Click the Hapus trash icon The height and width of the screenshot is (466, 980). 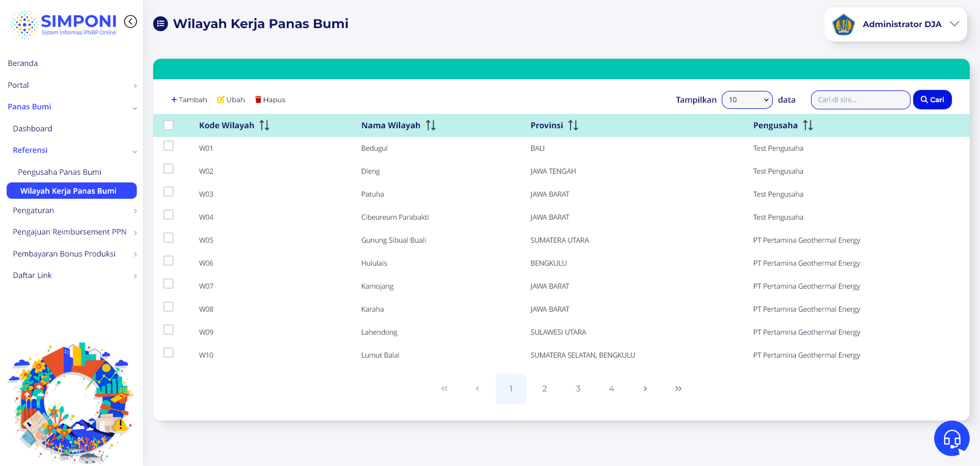coord(258,100)
